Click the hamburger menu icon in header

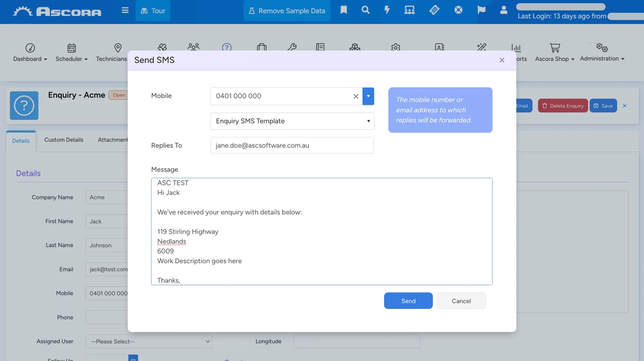[x=125, y=10]
